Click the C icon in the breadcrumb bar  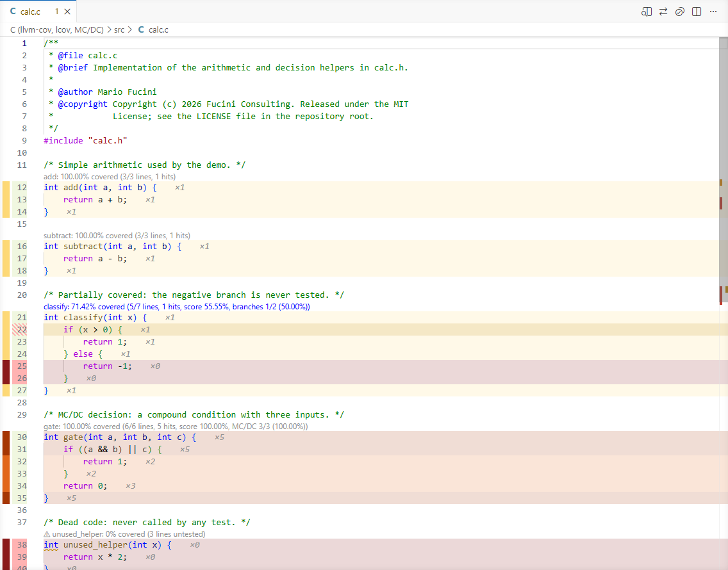[x=141, y=29]
